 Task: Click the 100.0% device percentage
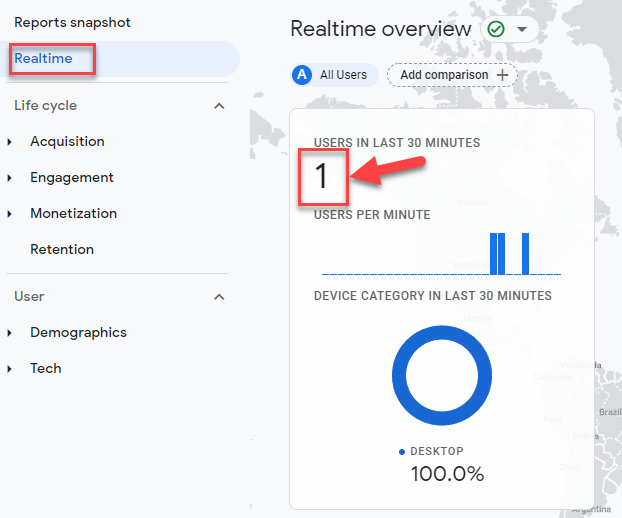pyautogui.click(x=447, y=474)
